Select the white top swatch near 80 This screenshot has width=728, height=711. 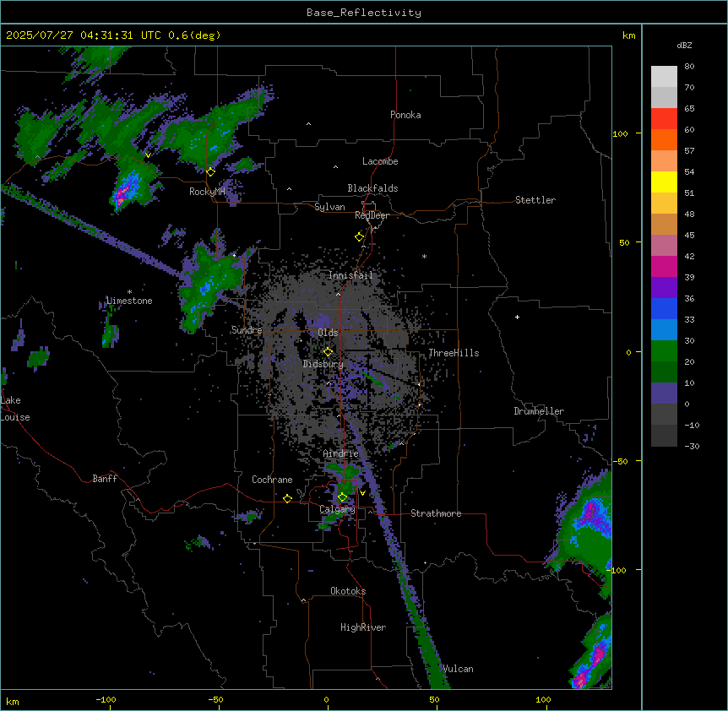tap(664, 77)
